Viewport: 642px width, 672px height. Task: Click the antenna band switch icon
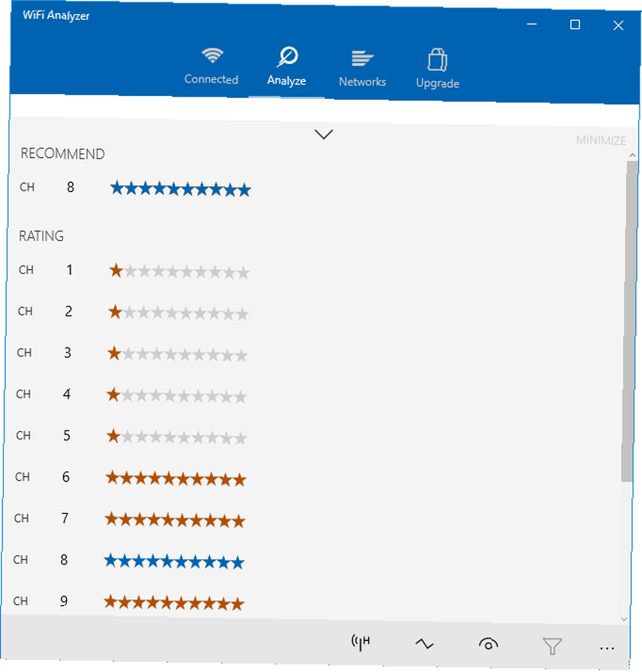pos(360,642)
